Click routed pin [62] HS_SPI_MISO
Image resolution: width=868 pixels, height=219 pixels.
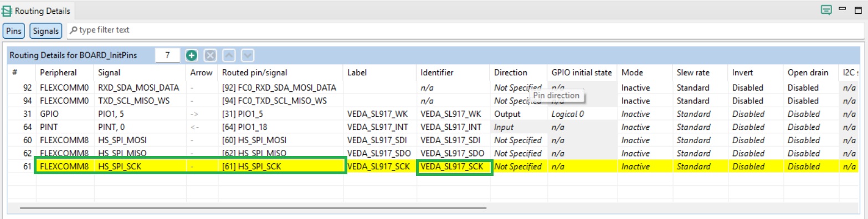tap(281, 153)
